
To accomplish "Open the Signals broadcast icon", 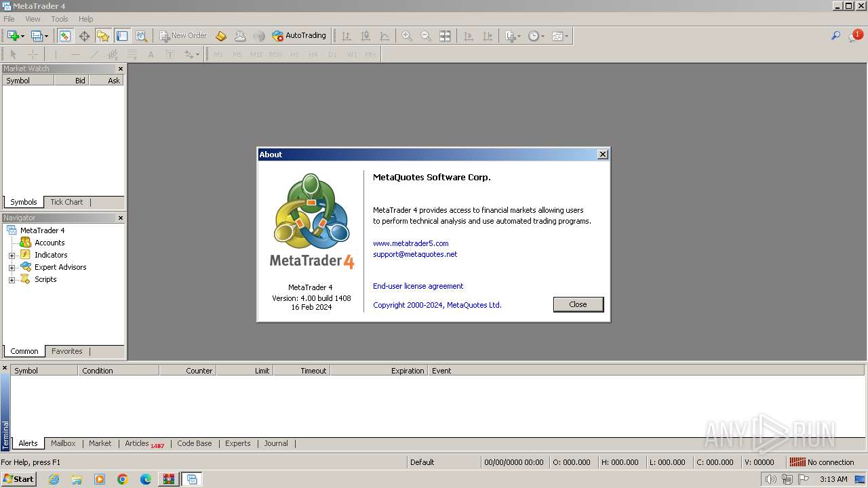I will tap(259, 36).
